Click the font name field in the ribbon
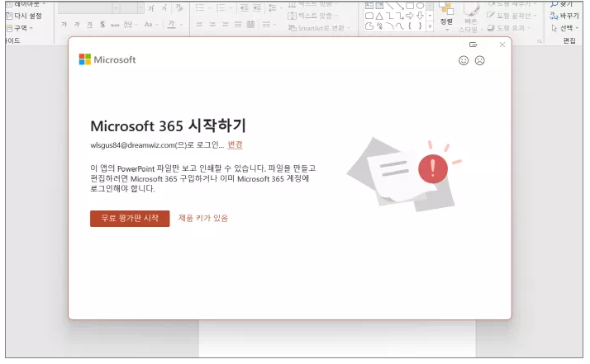The height and width of the screenshot is (364, 590). 85,8
